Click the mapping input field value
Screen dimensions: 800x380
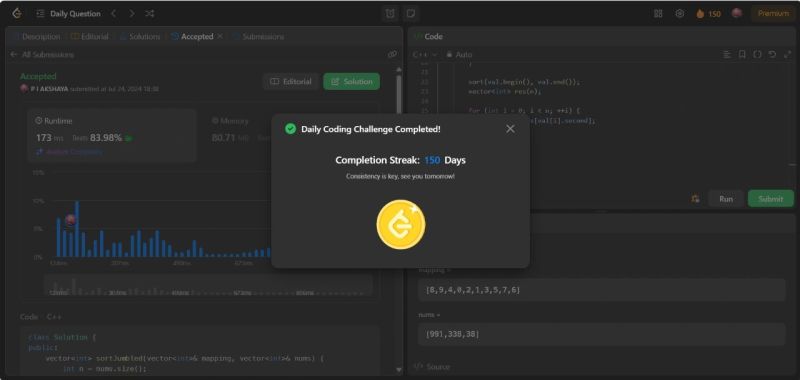[x=602, y=290]
